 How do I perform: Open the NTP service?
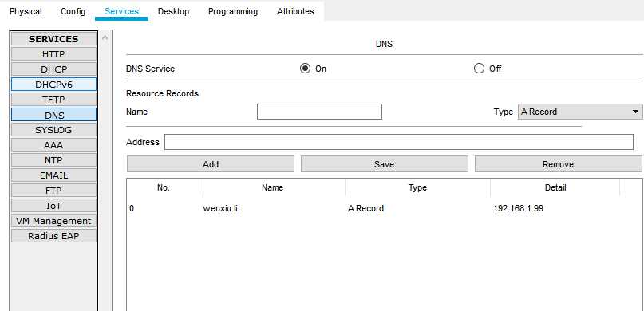[x=53, y=160]
